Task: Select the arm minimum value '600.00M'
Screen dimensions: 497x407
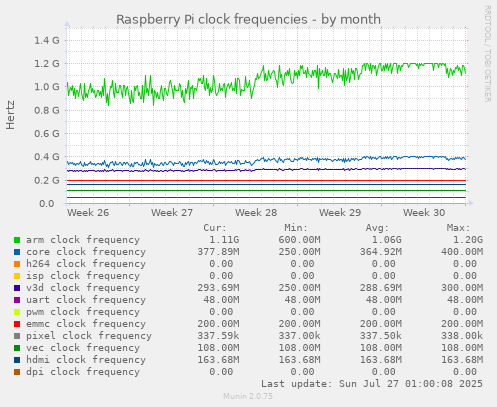Action: point(299,240)
